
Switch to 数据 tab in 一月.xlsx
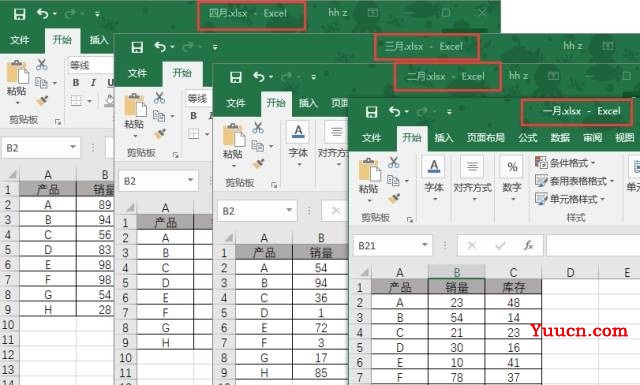coord(560,138)
